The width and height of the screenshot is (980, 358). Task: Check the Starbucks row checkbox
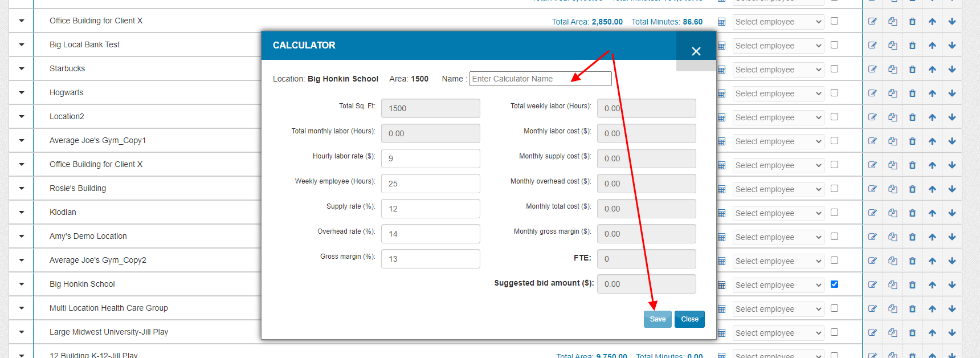coord(834,68)
